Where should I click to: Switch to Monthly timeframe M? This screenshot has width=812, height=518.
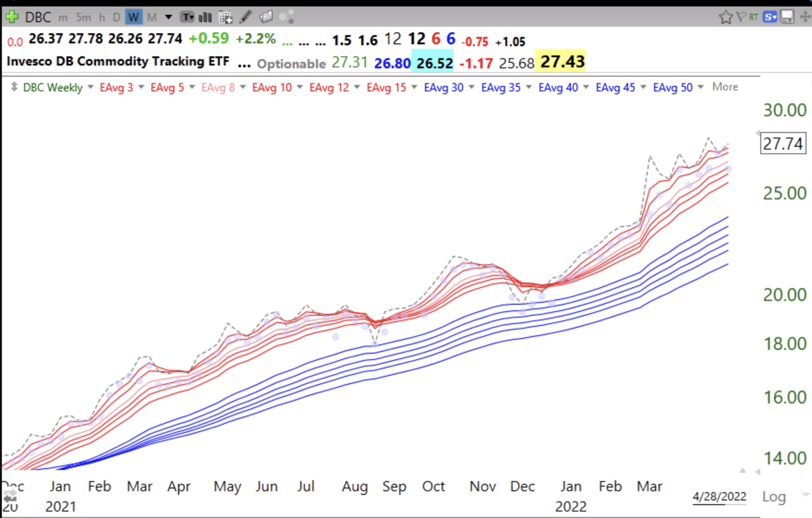tap(151, 18)
